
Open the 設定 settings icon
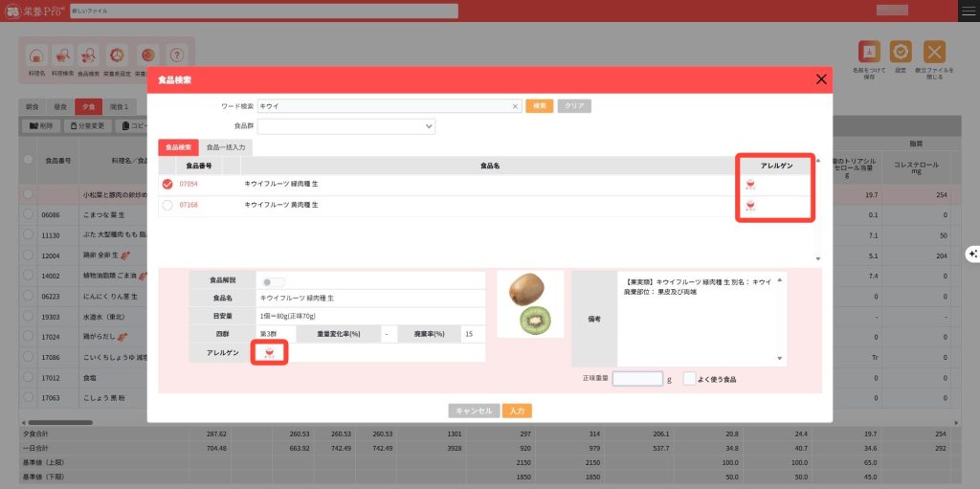(x=901, y=54)
